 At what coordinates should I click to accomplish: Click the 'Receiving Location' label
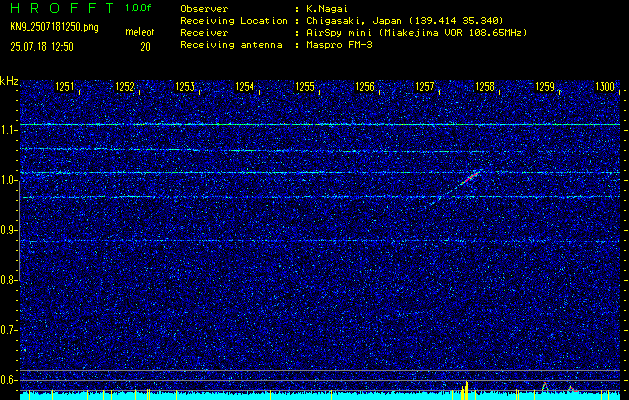[x=234, y=21]
